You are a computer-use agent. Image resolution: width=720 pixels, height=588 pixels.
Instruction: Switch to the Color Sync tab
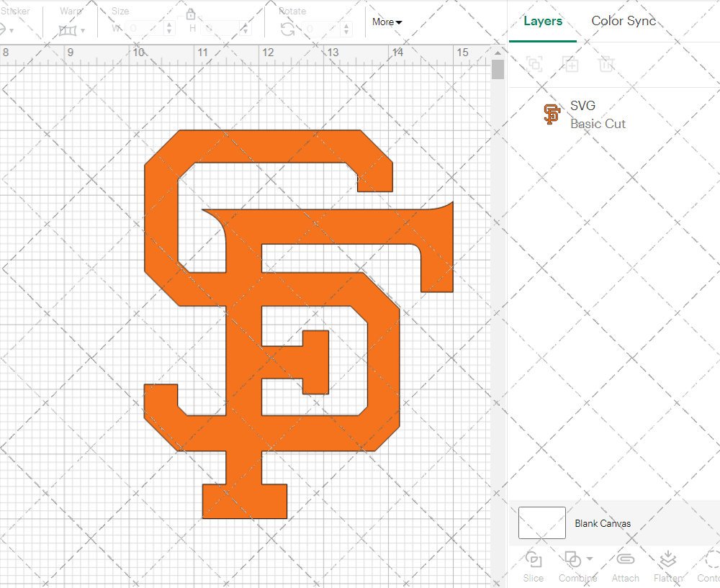click(x=624, y=21)
